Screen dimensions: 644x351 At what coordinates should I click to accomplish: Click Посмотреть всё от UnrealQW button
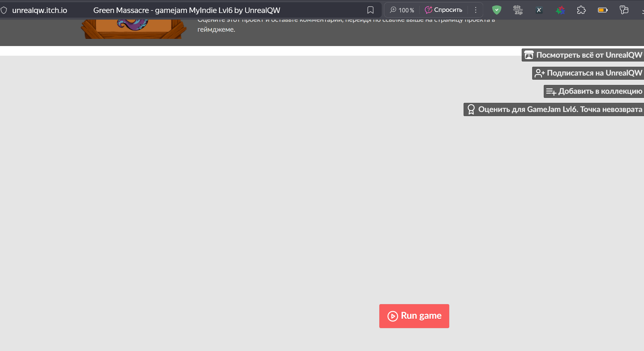pos(583,55)
